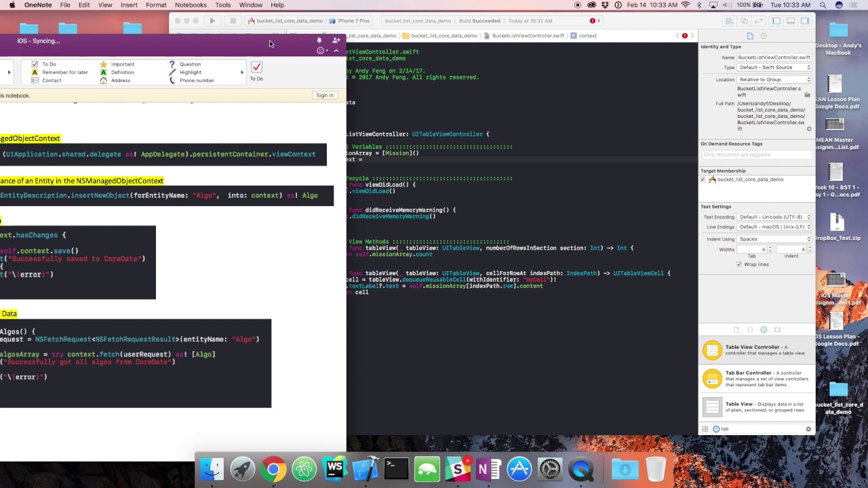This screenshot has height=488, width=868.
Task: Show the Xcode Quick Help inspector
Action: (x=764, y=36)
